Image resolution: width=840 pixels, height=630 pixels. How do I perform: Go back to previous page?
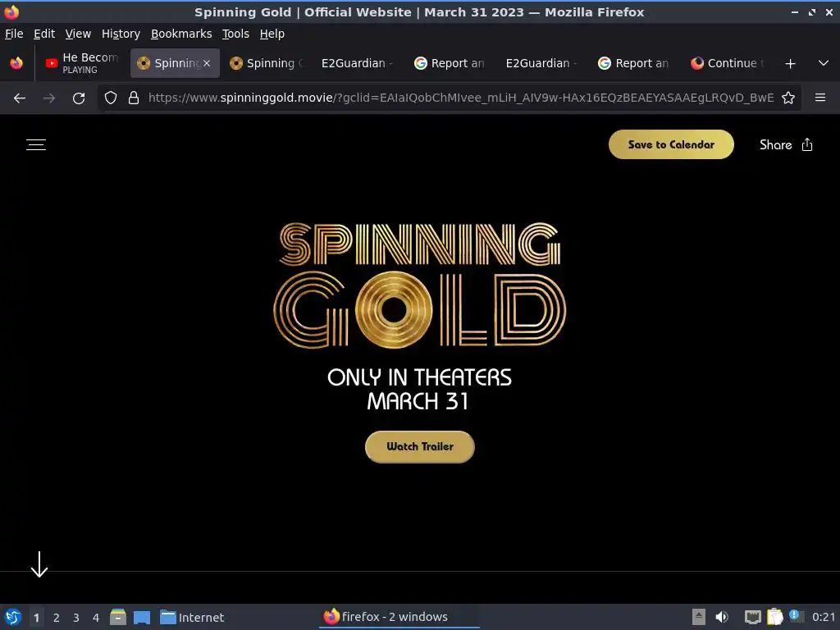coord(20,98)
